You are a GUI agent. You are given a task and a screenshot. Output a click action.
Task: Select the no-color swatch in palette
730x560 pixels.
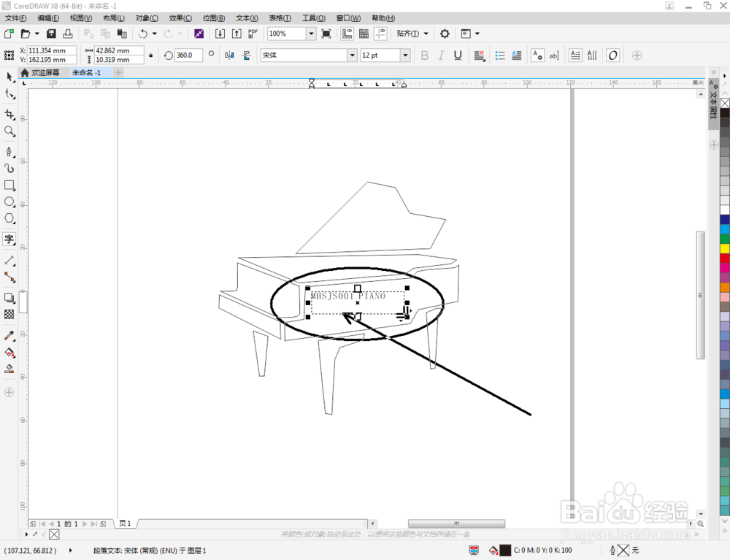point(725,103)
